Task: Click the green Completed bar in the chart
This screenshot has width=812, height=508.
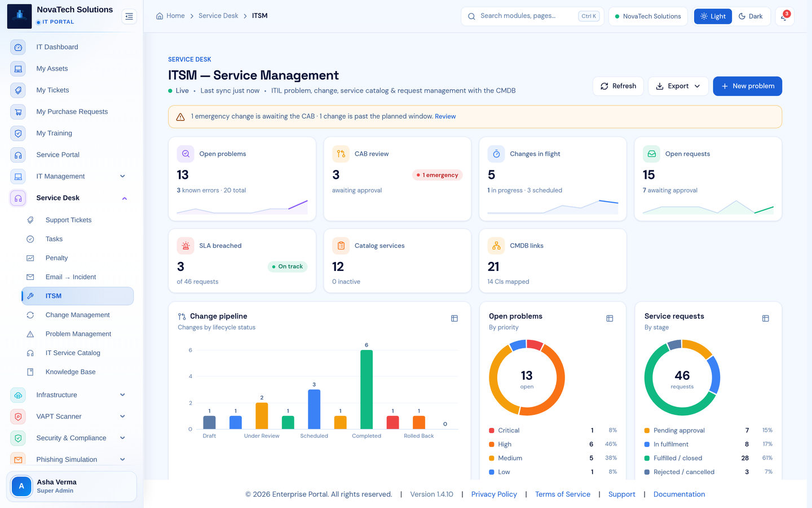Action: click(367, 389)
